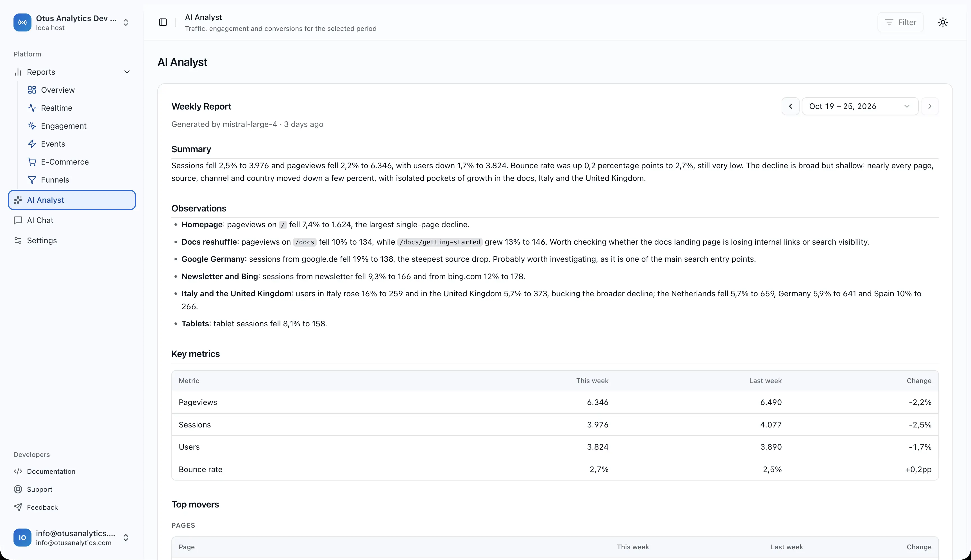This screenshot has width=971, height=560.
Task: Collapse the Reports section chevron
Action: tap(127, 72)
